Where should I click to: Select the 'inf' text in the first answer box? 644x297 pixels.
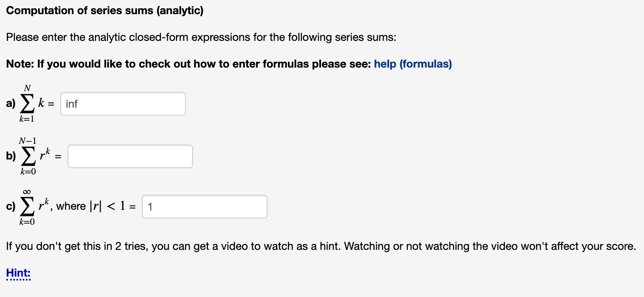[72, 103]
